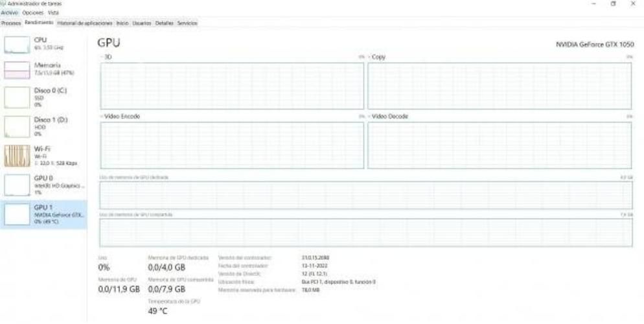
Task: Click inside the 3D usage graph
Action: 232,86
